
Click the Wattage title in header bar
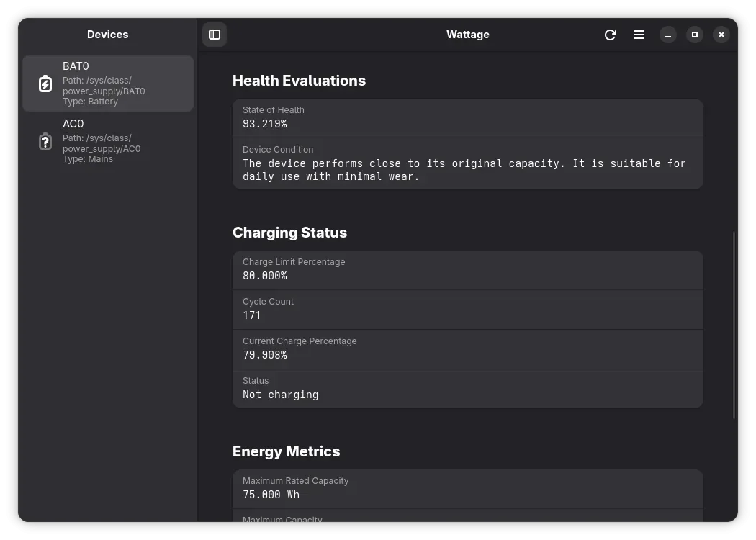coord(468,35)
